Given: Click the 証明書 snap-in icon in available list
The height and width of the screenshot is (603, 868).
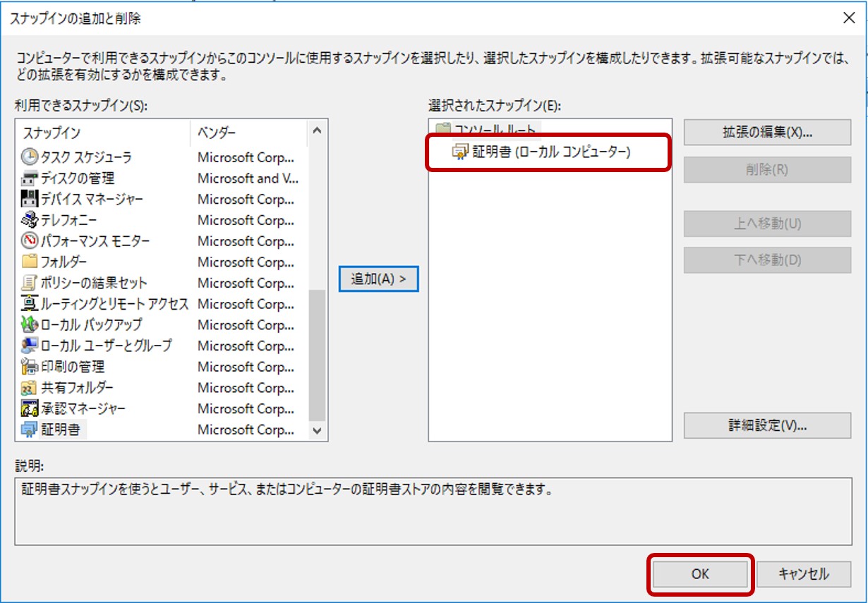Looking at the screenshot, I should tap(30, 430).
